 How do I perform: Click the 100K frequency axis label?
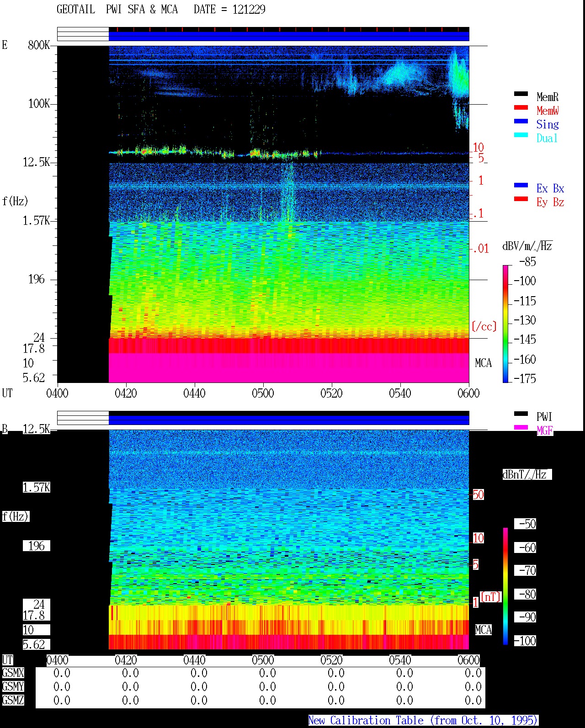(x=39, y=103)
